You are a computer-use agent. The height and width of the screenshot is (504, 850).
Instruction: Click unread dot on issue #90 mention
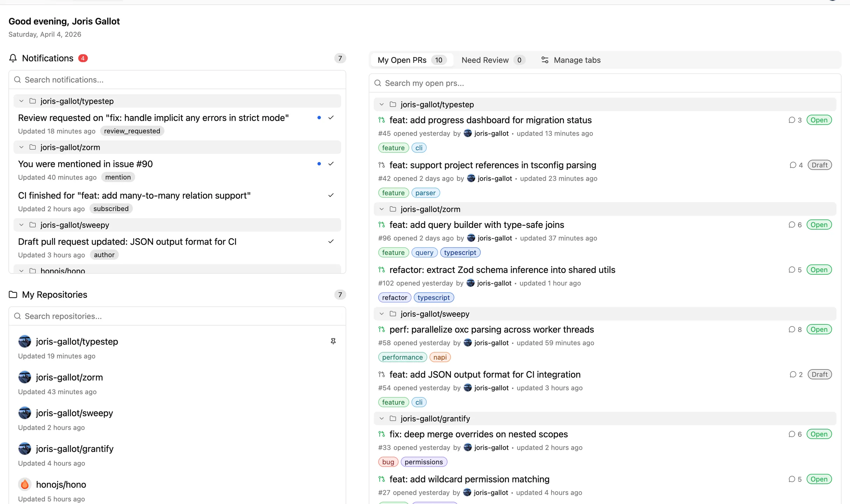coord(319,164)
